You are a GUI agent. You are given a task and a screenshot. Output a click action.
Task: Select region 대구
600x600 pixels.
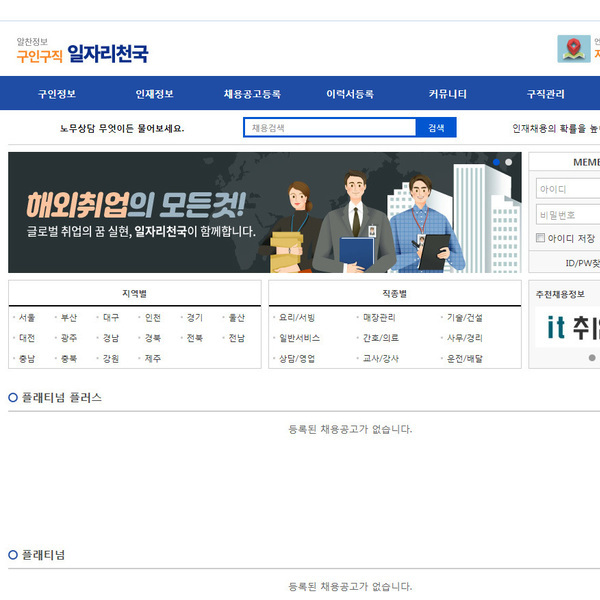point(111,318)
